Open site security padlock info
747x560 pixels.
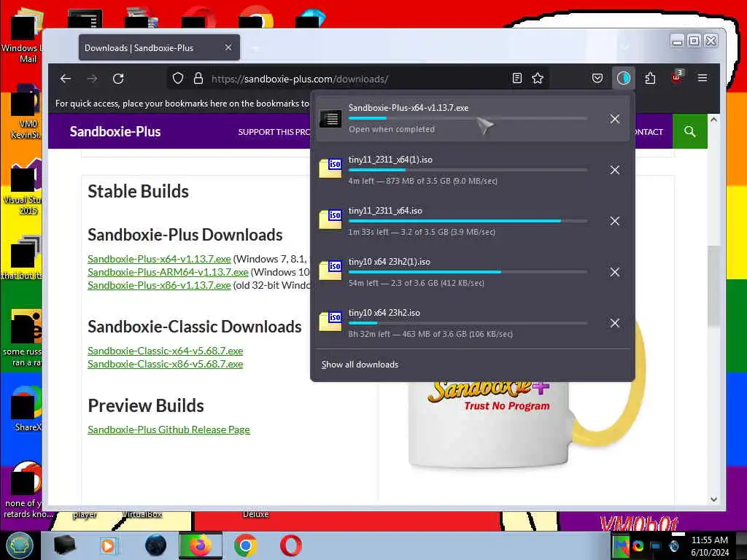[x=198, y=79]
